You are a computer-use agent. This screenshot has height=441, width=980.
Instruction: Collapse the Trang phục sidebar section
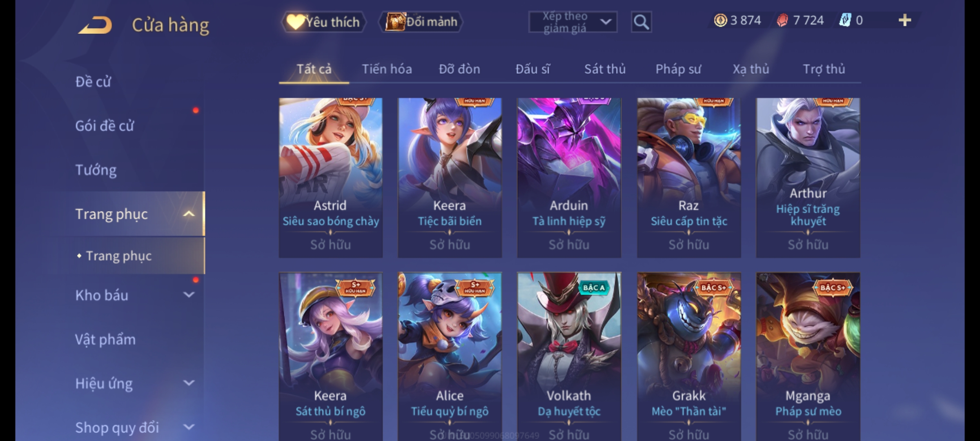[189, 214]
